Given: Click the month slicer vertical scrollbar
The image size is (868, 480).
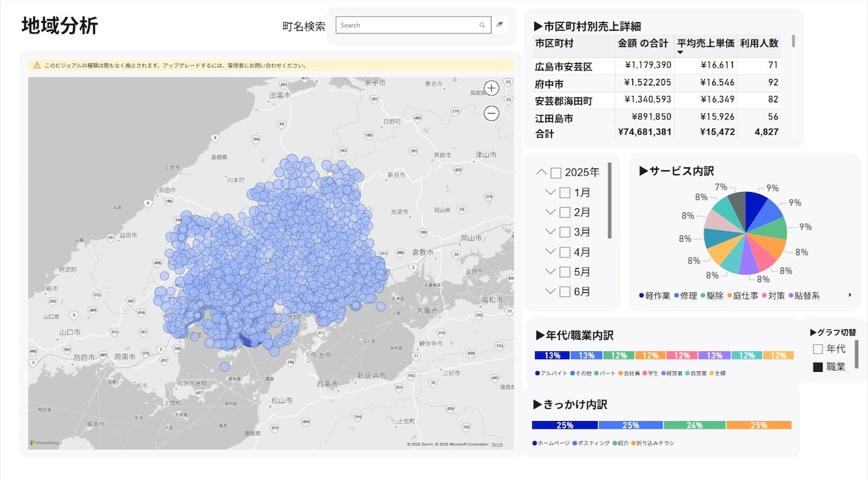Looking at the screenshot, I should [610, 201].
